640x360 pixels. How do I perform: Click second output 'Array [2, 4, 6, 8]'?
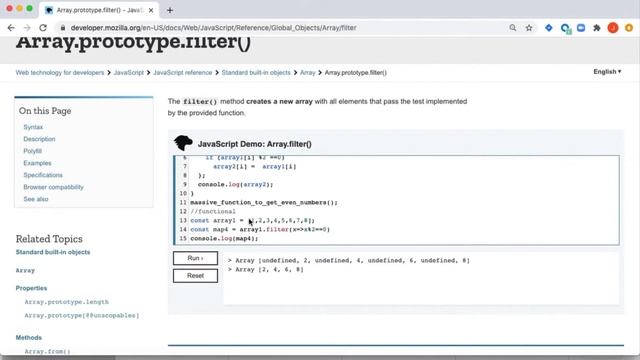[266, 269]
